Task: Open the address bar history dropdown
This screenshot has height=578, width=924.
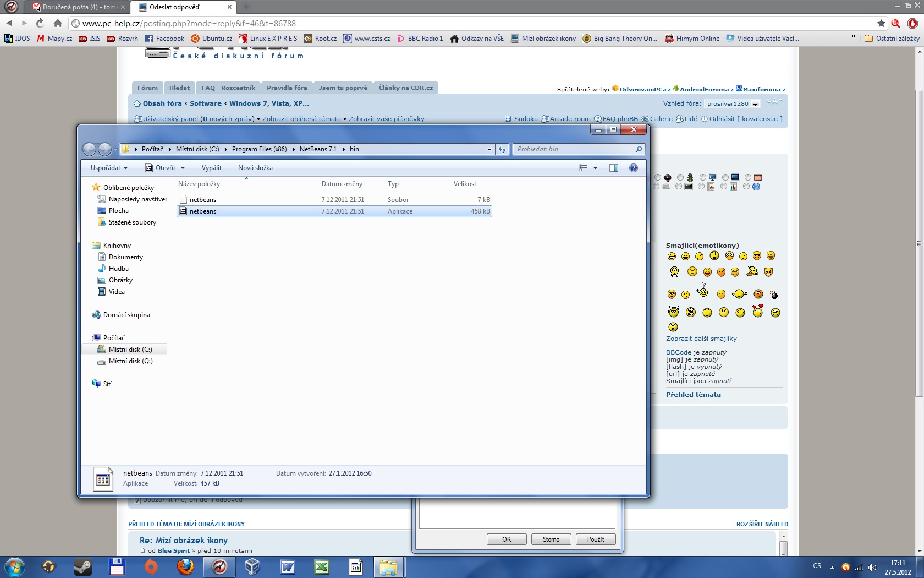Action: point(490,149)
